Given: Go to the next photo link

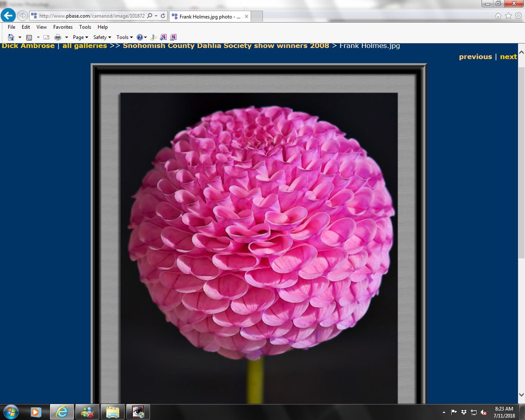Looking at the screenshot, I should tap(509, 57).
